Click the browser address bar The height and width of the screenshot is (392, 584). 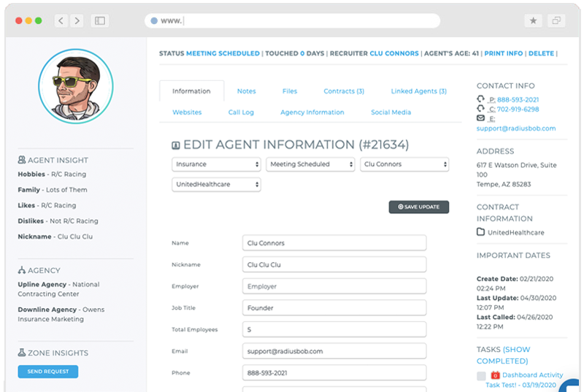pyautogui.click(x=293, y=21)
